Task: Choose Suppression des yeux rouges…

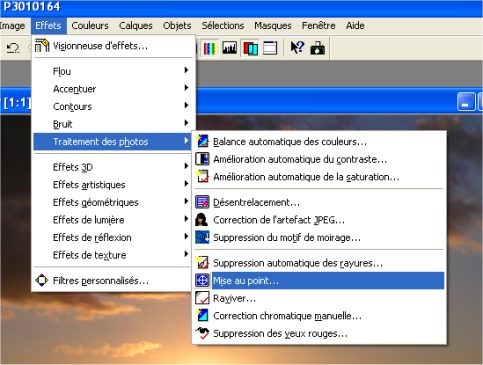Action: [319, 334]
